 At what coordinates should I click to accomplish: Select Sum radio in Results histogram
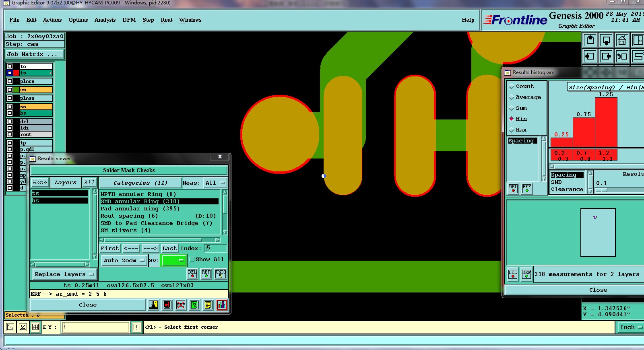[512, 108]
